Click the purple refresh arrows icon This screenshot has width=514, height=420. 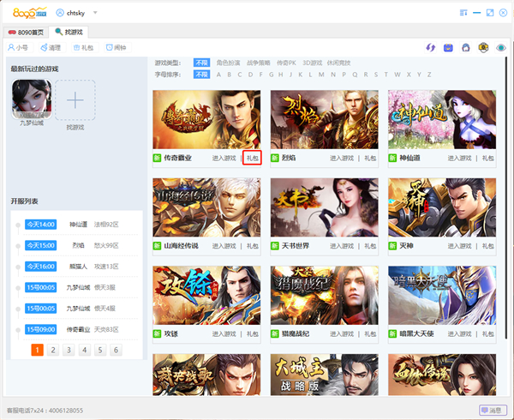click(x=430, y=47)
